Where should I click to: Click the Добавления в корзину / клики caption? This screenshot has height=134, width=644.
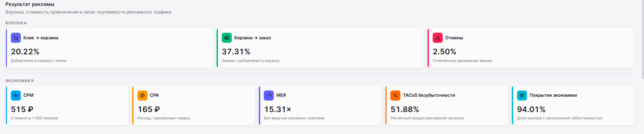tap(39, 61)
